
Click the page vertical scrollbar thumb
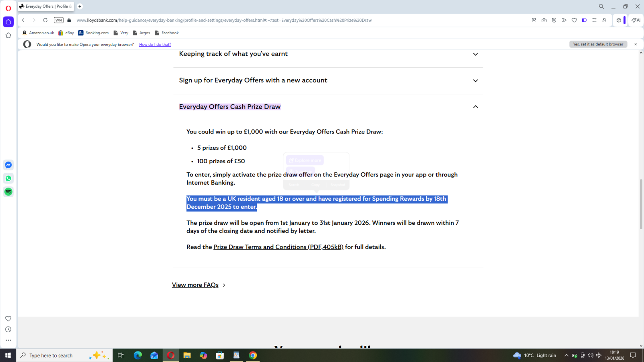tap(641, 204)
